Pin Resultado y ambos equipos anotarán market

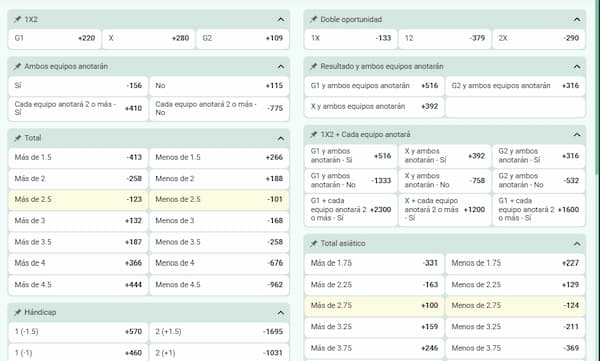click(313, 67)
